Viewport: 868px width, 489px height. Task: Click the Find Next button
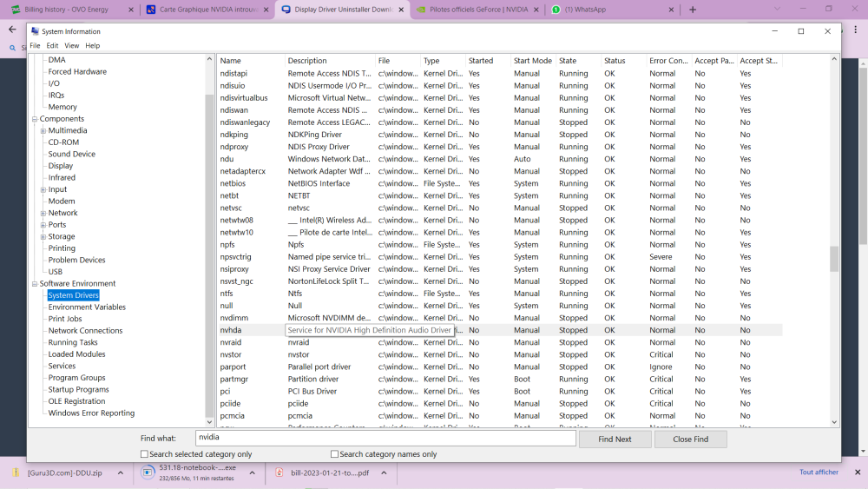(615, 439)
